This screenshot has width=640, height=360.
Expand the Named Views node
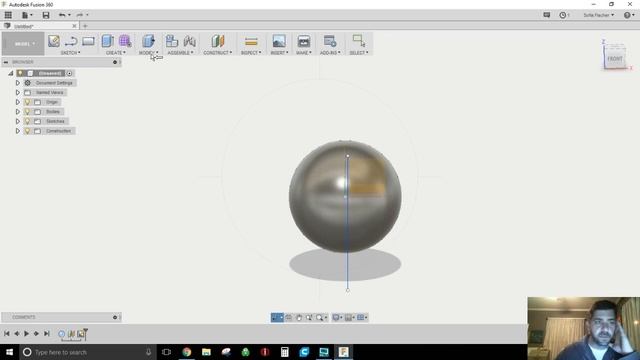(18, 93)
